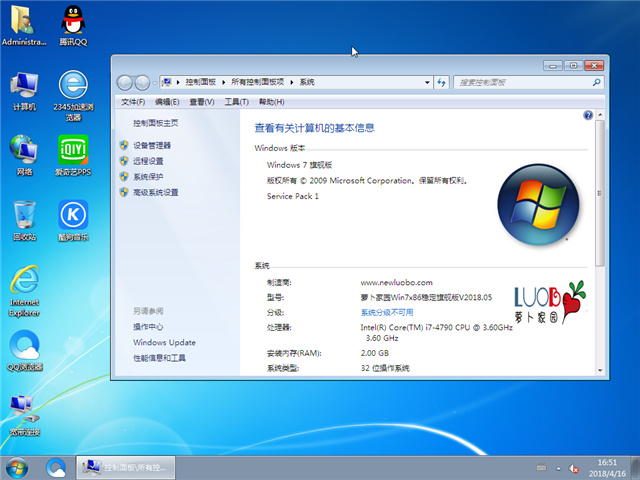Screen dimensions: 640x480
Task: Open the volume icon in system tray
Action: coord(574,468)
